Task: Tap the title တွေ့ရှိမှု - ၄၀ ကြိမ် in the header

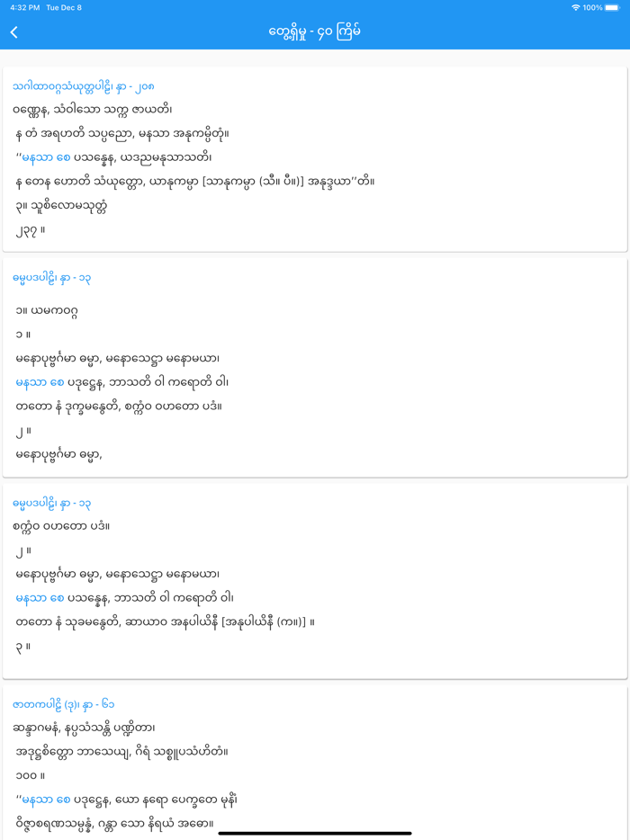Action: 315,31
